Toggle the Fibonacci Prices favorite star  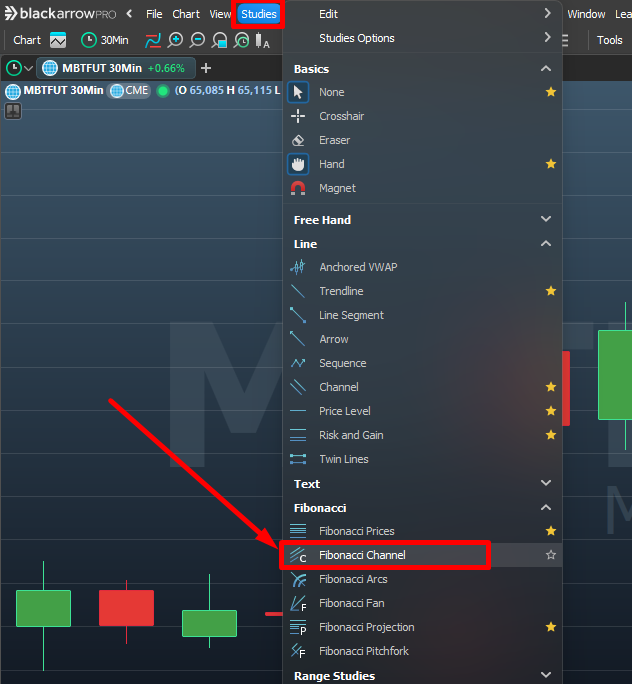point(551,531)
